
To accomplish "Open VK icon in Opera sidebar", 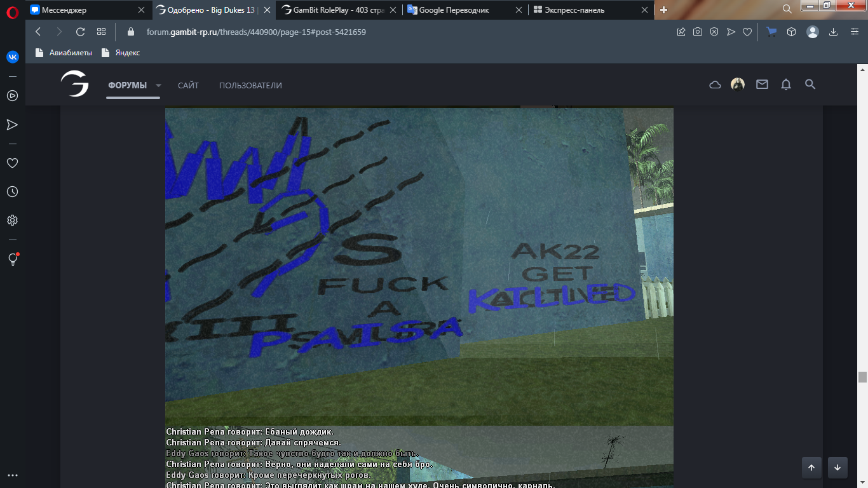I will tap(12, 57).
